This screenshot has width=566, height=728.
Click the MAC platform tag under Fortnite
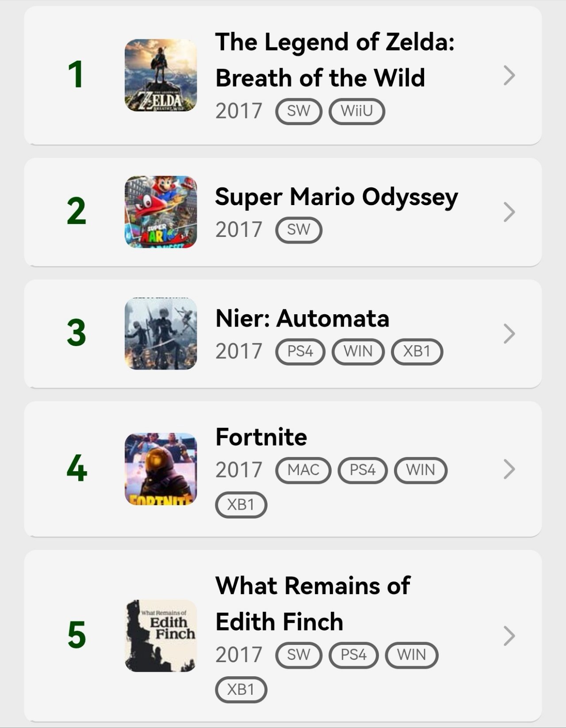pyautogui.click(x=303, y=470)
